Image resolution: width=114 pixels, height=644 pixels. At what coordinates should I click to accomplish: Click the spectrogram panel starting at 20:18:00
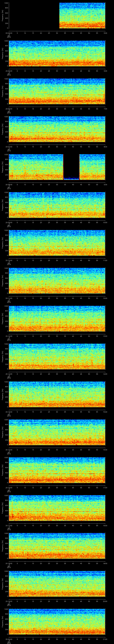[x=57, y=546]
